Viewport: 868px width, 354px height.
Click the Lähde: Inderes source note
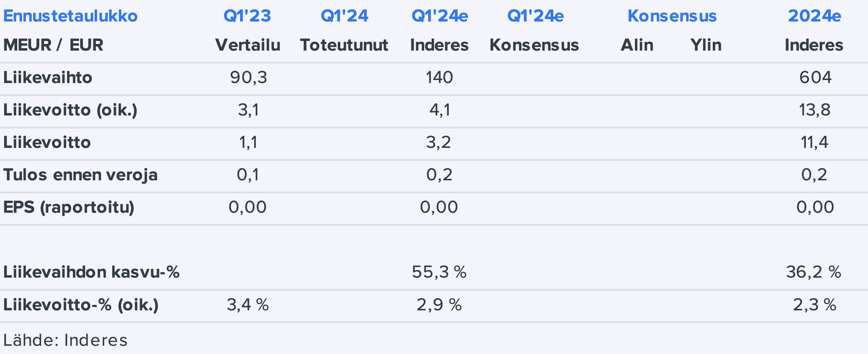[65, 340]
